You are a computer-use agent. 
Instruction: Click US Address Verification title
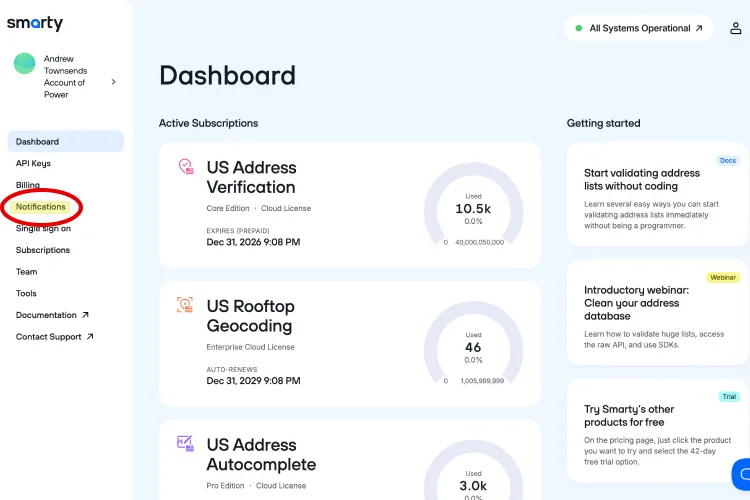252,177
